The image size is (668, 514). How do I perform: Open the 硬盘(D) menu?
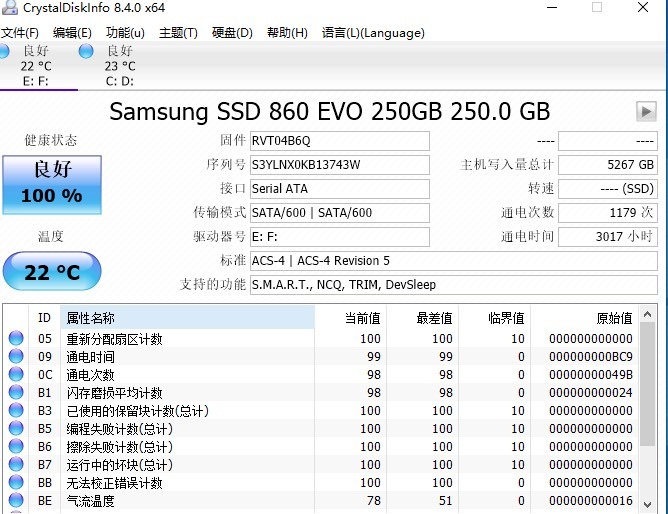(232, 33)
